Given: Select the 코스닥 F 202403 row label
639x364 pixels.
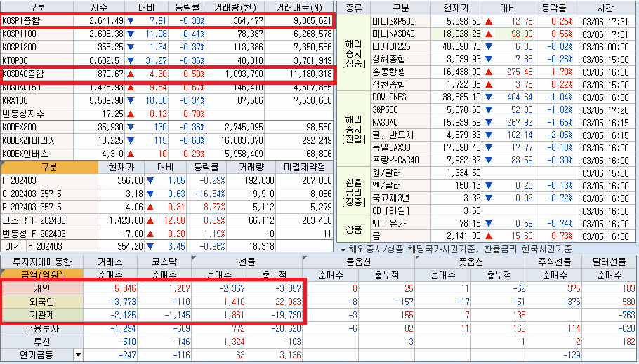Looking at the screenshot, I should click(34, 221).
